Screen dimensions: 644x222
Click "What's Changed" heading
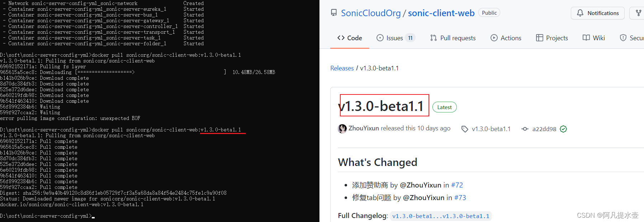pos(378,162)
